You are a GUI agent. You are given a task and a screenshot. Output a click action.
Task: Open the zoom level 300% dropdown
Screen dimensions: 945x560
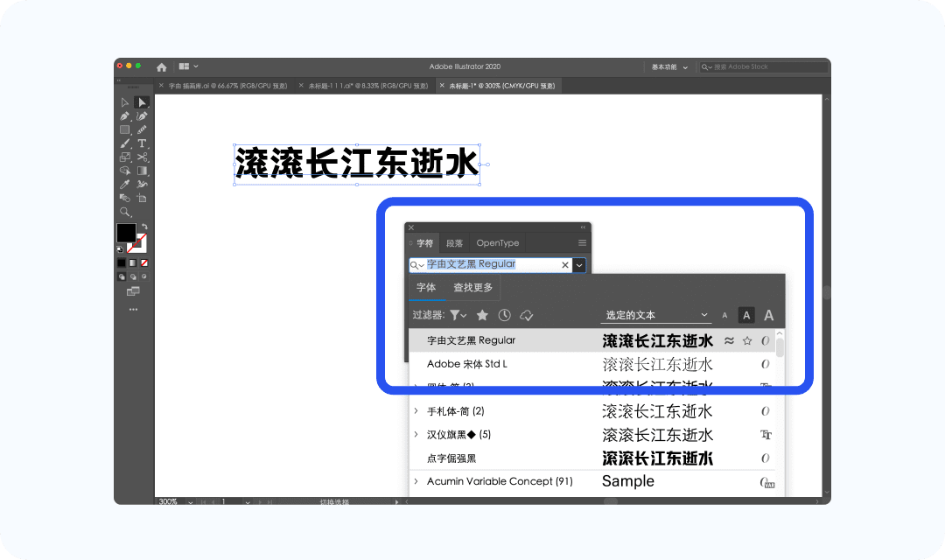pyautogui.click(x=191, y=501)
